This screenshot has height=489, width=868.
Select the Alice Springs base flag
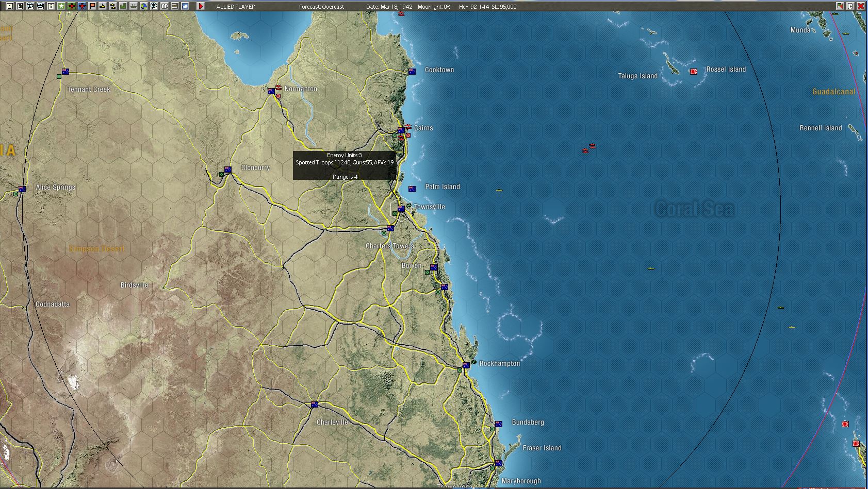[x=22, y=189]
